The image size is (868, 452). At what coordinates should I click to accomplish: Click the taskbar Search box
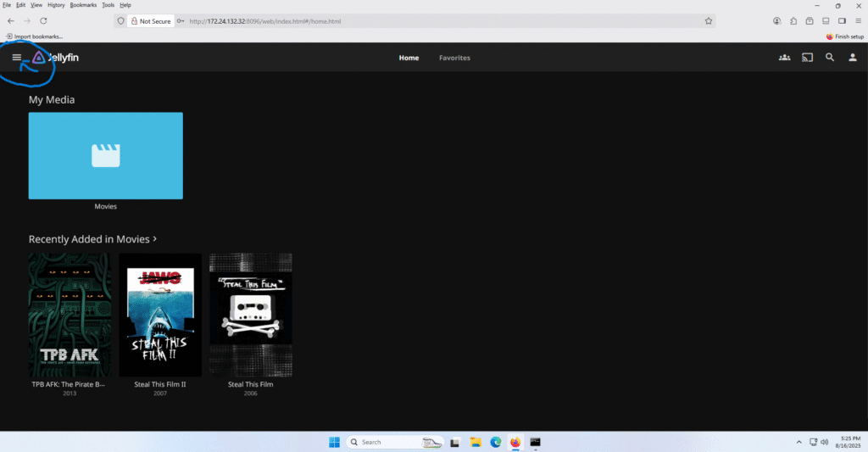[395, 442]
